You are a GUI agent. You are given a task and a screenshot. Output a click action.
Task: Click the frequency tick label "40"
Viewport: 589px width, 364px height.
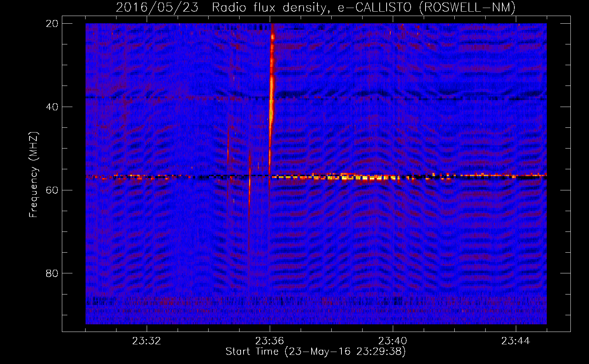coord(52,107)
